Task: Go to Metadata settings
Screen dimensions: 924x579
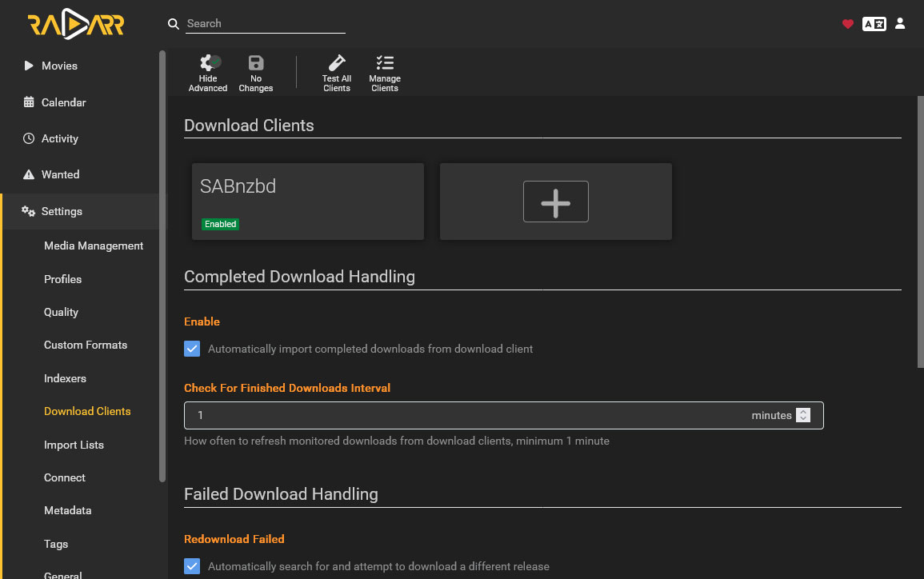Action: coord(67,511)
